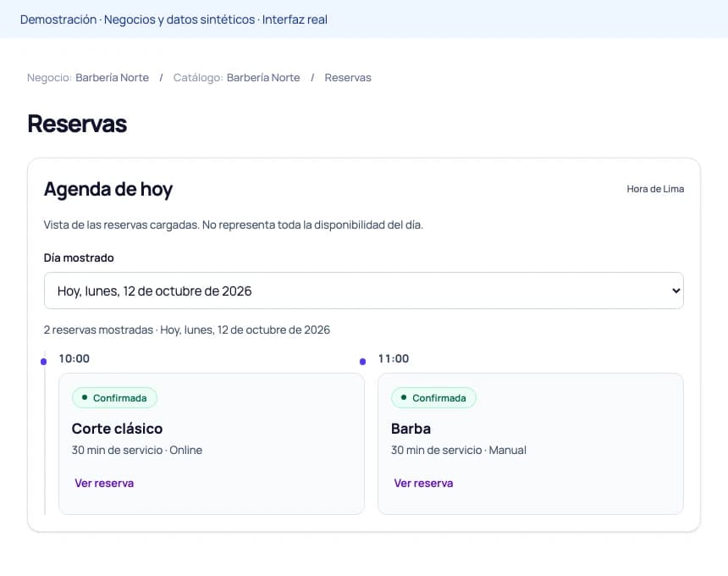Open Ver reserva for Barba
The width and height of the screenshot is (728, 576).
pos(423,483)
